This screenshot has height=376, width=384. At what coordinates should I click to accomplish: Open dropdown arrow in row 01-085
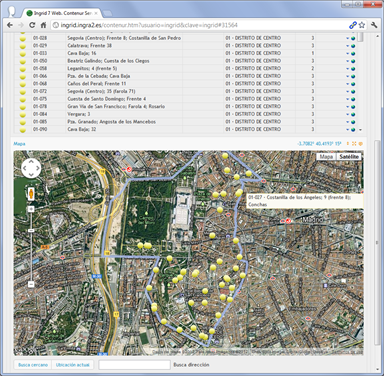pyautogui.click(x=347, y=122)
